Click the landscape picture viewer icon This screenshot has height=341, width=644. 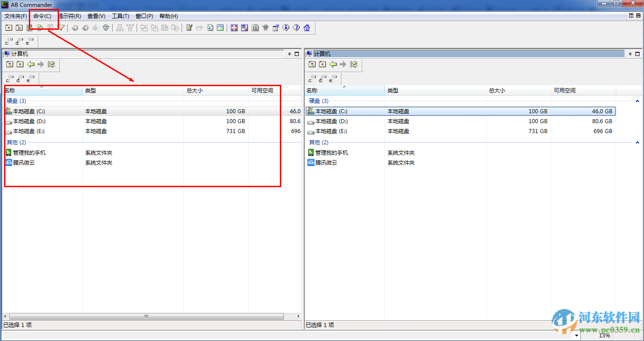tap(220, 28)
